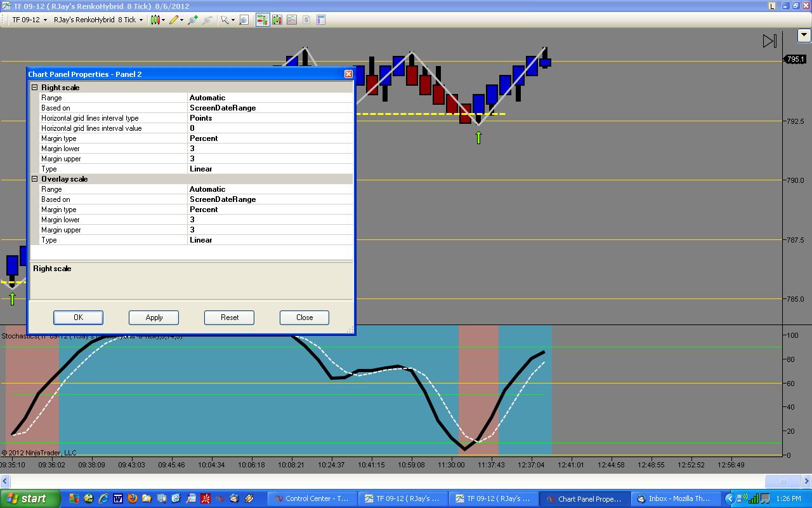Open the Windows start menu

pos(30,498)
